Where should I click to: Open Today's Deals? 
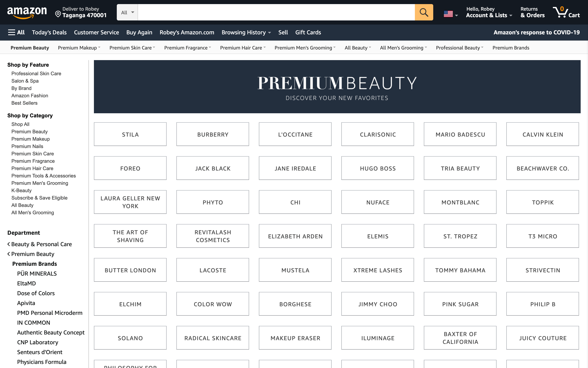point(49,32)
